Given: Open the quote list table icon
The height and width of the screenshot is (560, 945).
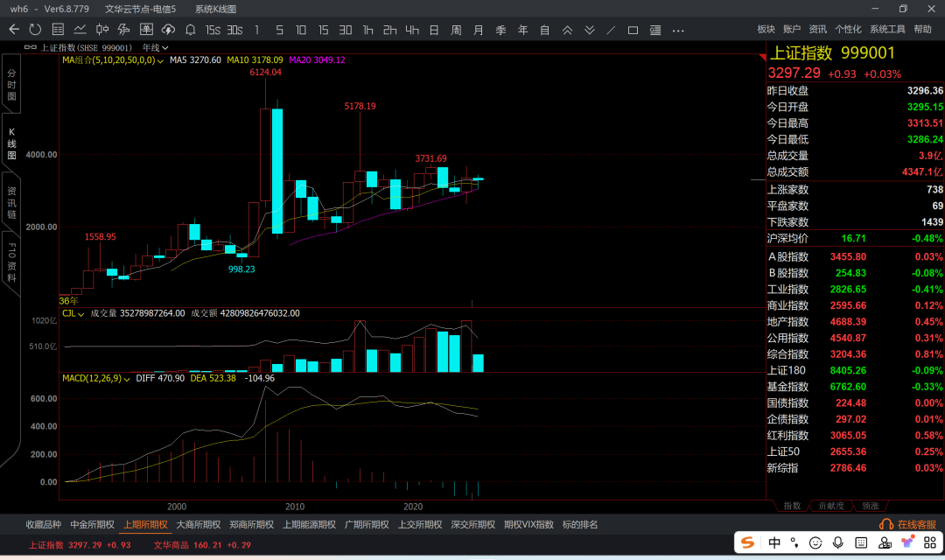Looking at the screenshot, I should pyautogui.click(x=58, y=30).
